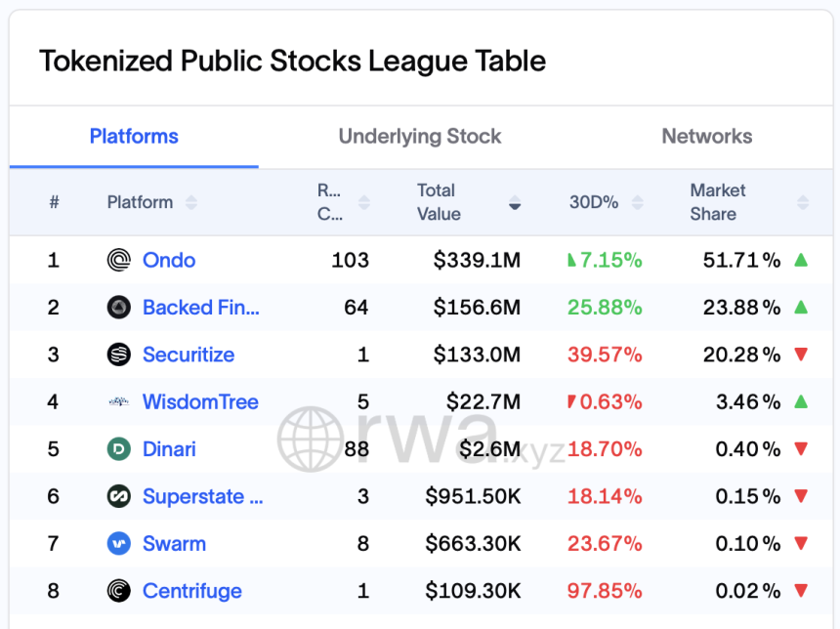Sort by Total Value column arrow

tap(515, 203)
